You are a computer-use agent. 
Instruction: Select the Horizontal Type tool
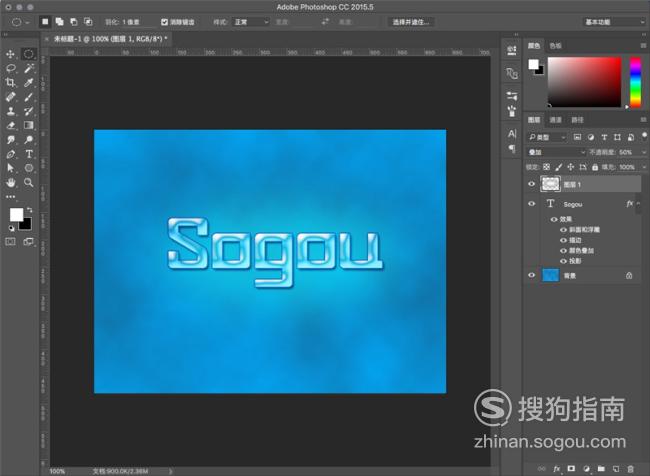[29, 154]
